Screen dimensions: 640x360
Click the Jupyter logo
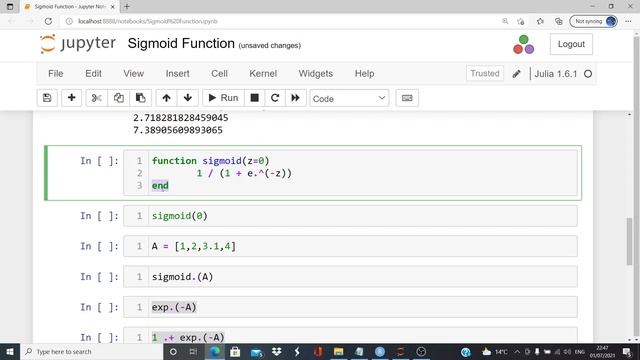[78, 44]
